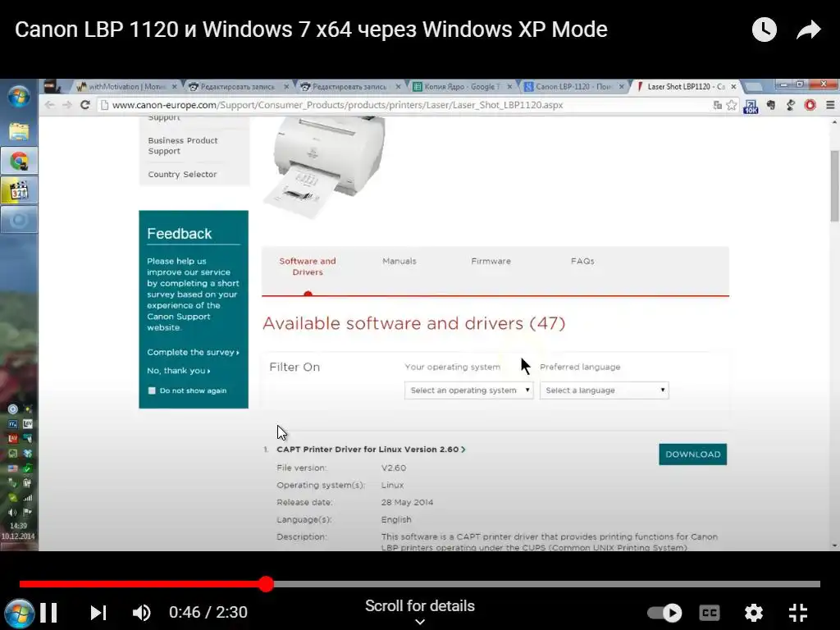This screenshot has width=840, height=630.
Task: Open the Chrome hamburger menu
Action: [x=830, y=106]
